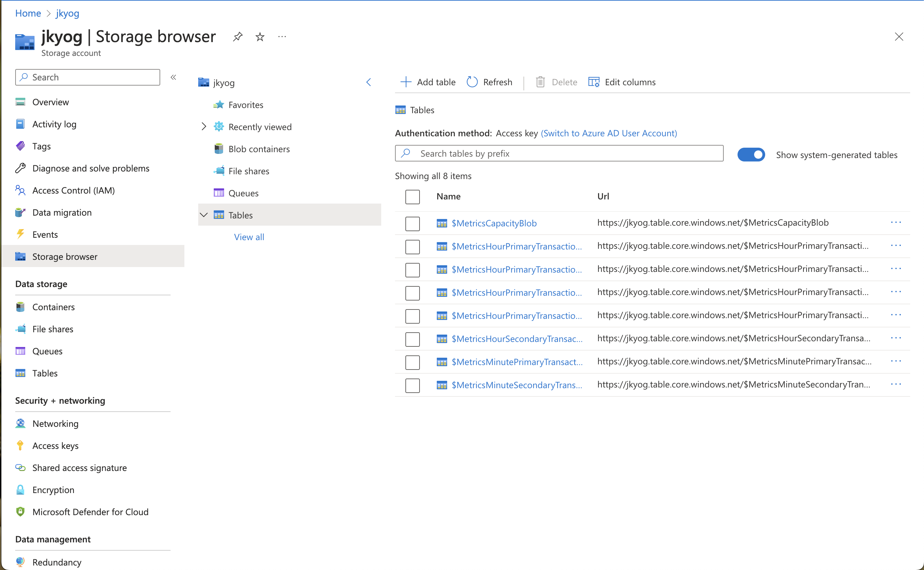
Task: Tick the select-all checkbox in the header row
Action: click(412, 197)
